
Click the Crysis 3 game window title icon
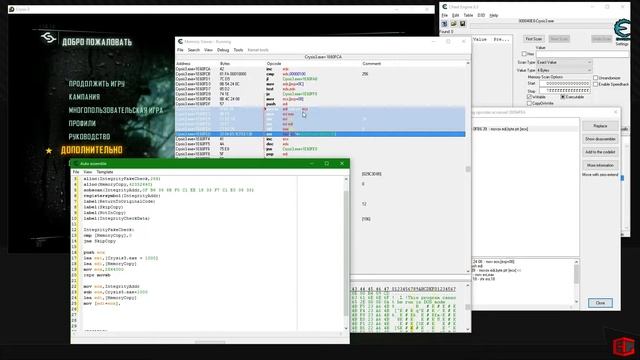12,9
